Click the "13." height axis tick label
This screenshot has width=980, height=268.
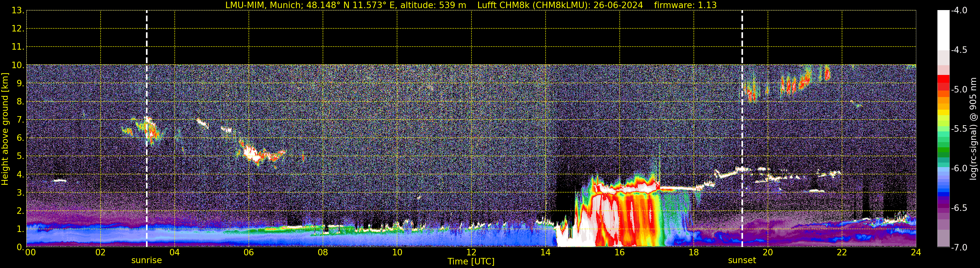click(18, 11)
